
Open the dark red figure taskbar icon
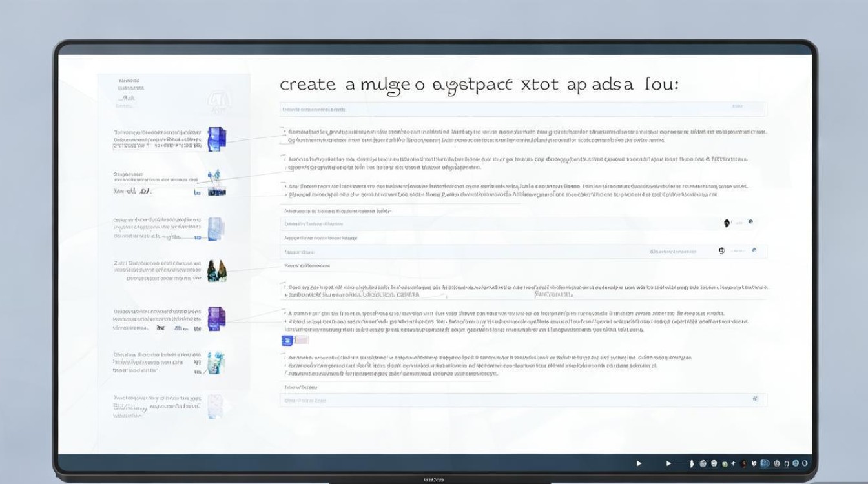pyautogui.click(x=745, y=463)
